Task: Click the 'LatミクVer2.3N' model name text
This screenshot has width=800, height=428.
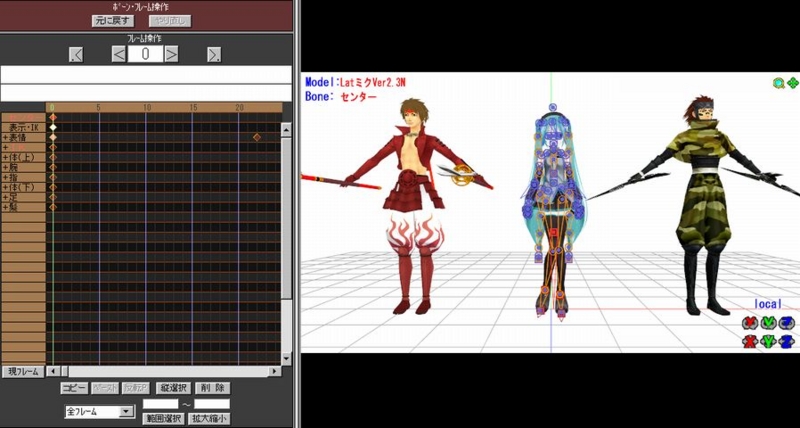Action: [x=372, y=83]
